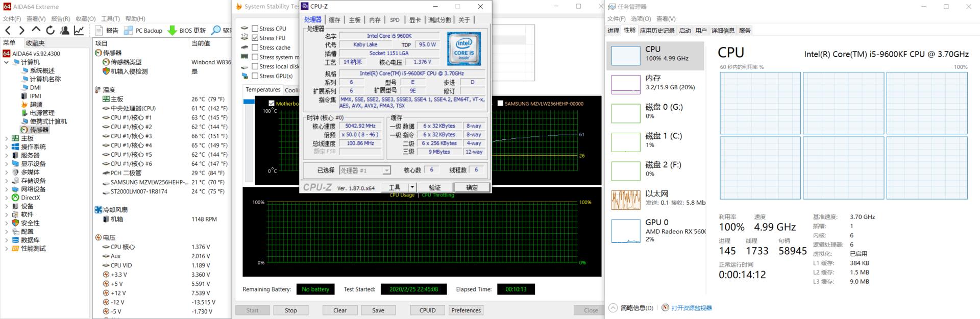Select 磁盘 0 (G:) in Task Manager
This screenshot has width=980, height=319.
[655, 113]
